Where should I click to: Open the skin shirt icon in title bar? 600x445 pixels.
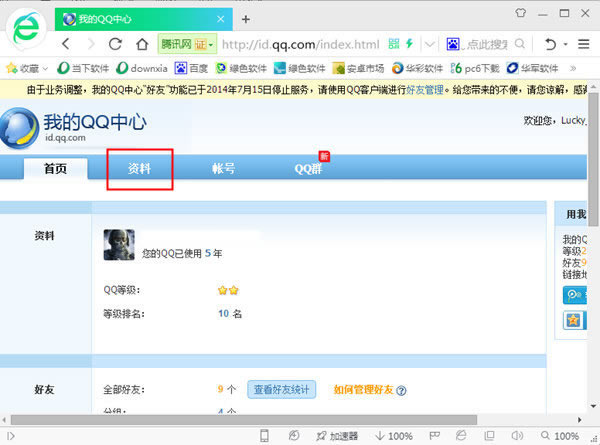coord(520,13)
